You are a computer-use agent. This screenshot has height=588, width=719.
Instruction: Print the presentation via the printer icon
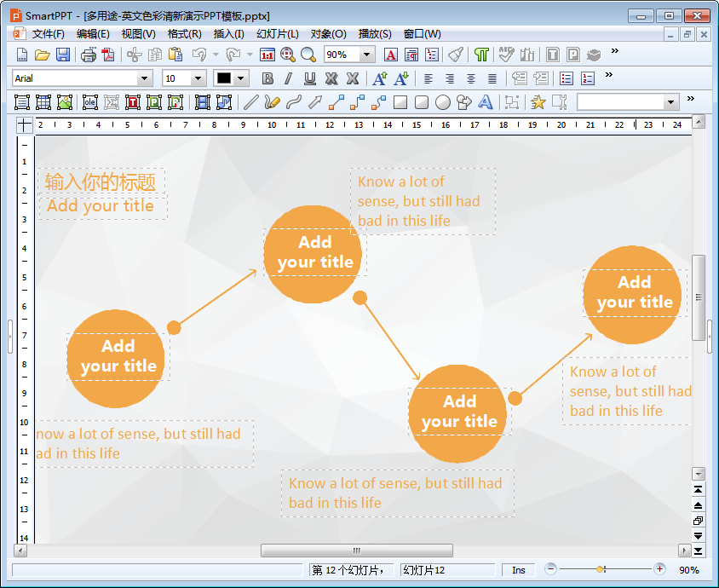coord(88,55)
